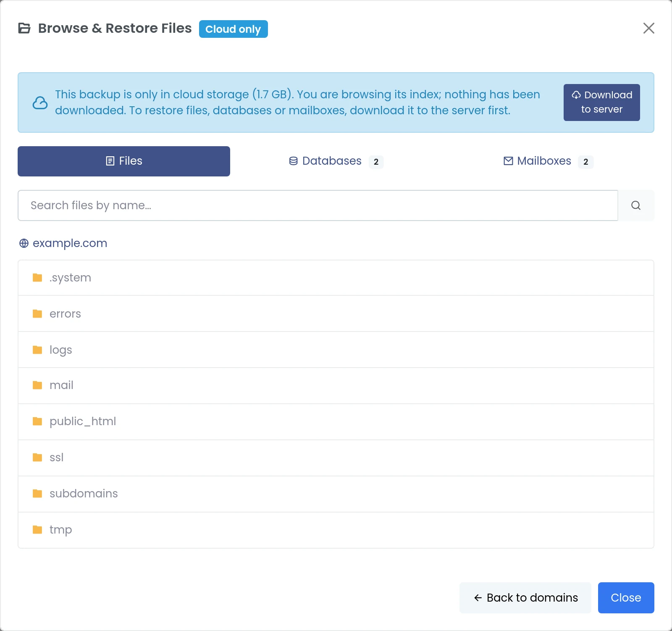Open the .system folder name

[70, 278]
